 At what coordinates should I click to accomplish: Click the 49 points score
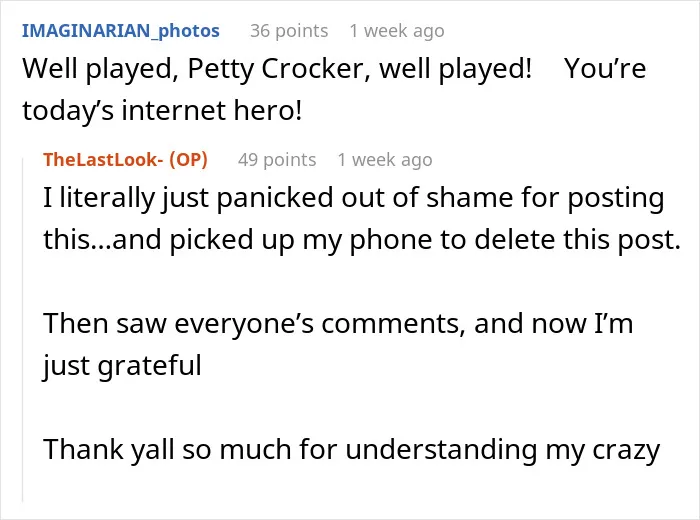277,159
